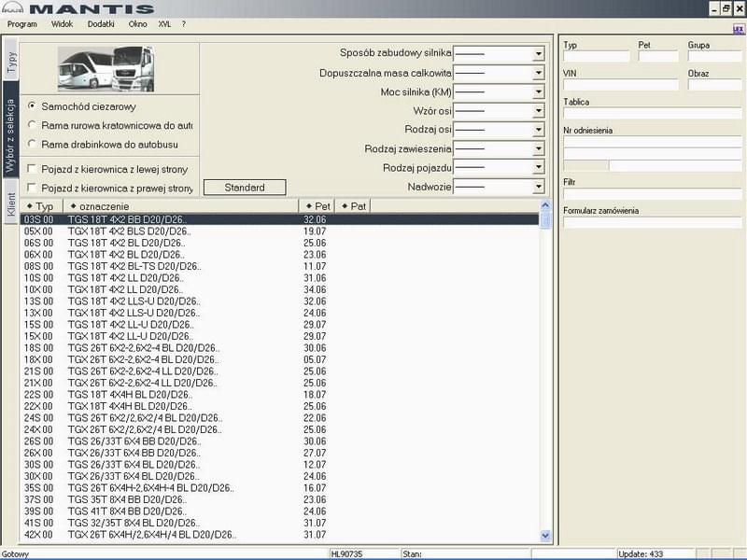Image resolution: width=747 pixels, height=560 pixels.
Task: Open the Dopuszczalna masa calkowita dropdown
Action: click(x=539, y=73)
